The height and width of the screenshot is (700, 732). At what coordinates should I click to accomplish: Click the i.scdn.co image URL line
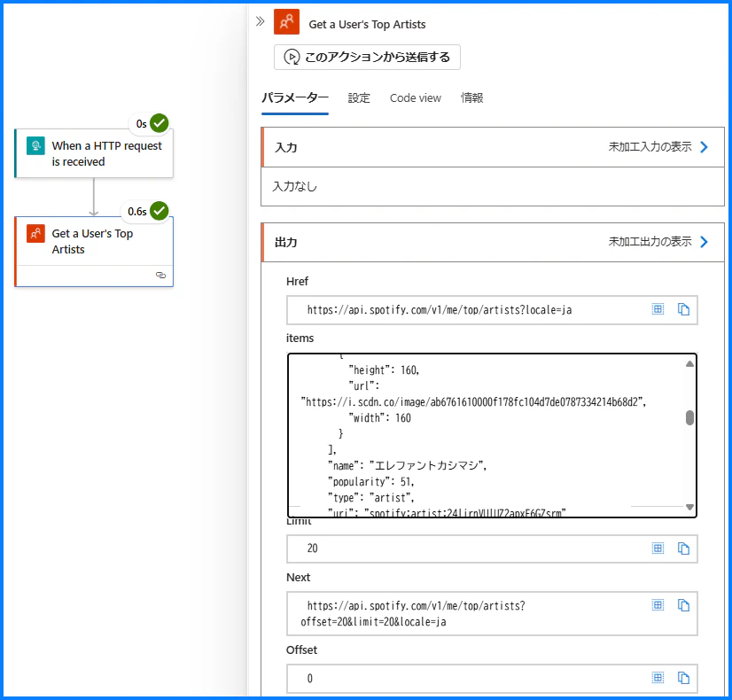(x=473, y=401)
